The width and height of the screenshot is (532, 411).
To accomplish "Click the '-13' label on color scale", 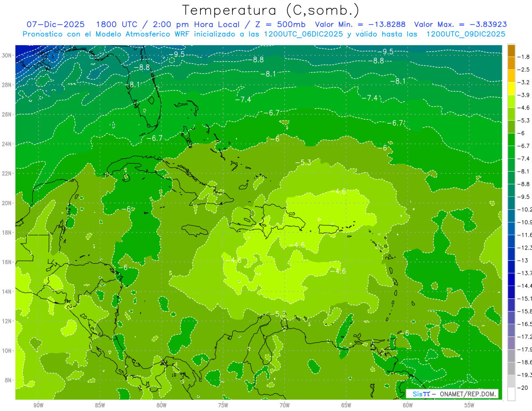I will (523, 260).
